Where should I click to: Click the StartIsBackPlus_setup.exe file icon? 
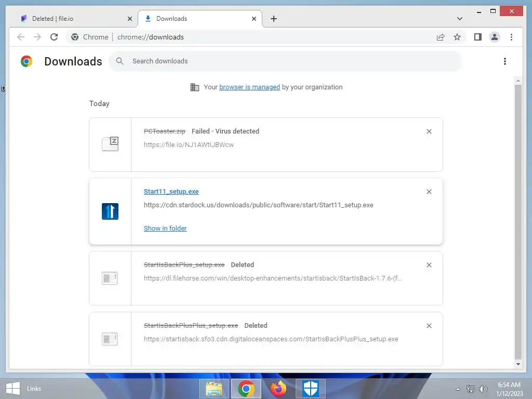(x=110, y=278)
